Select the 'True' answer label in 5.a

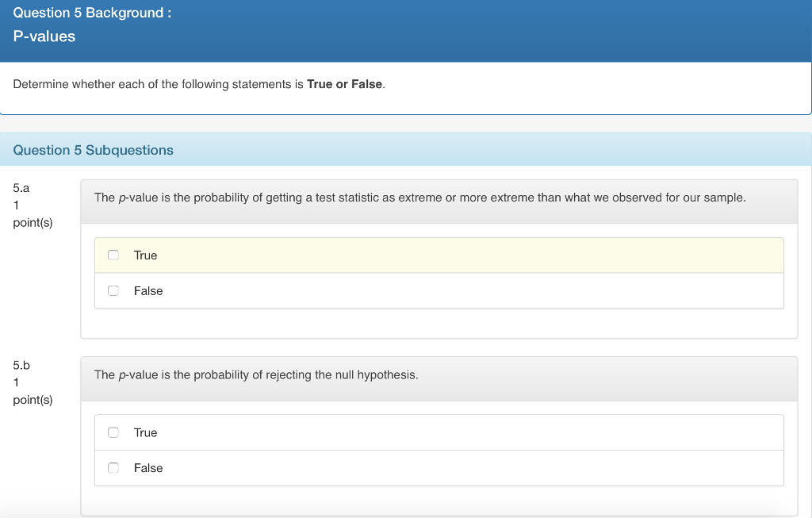(x=146, y=255)
